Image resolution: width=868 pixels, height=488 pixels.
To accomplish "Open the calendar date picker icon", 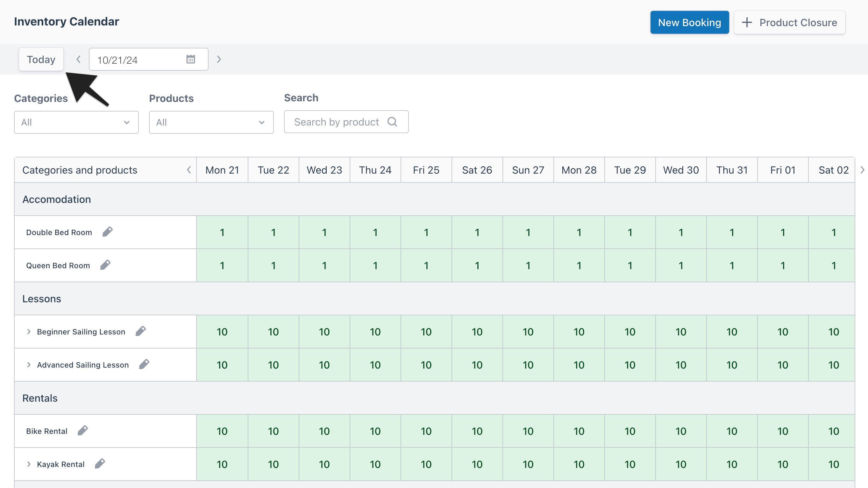I will coord(191,59).
